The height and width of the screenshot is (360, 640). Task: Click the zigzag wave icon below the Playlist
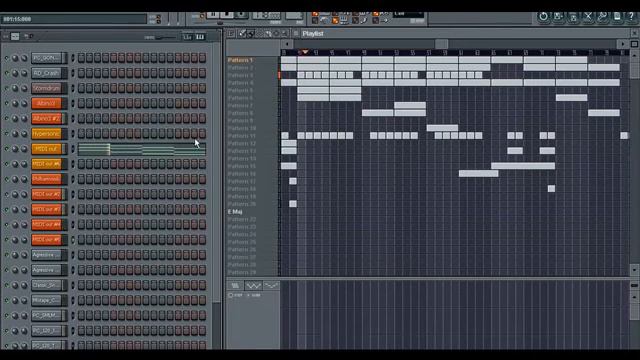pos(253,285)
